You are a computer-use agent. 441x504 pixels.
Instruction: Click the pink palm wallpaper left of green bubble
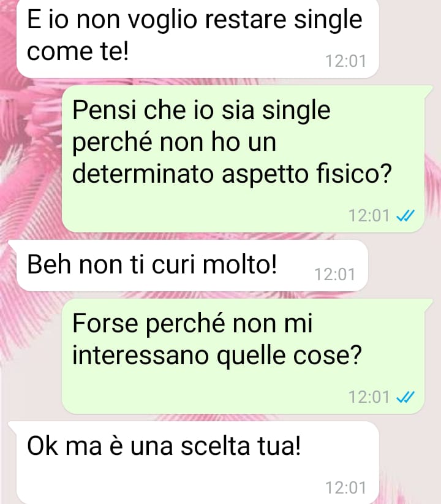pos(31,155)
